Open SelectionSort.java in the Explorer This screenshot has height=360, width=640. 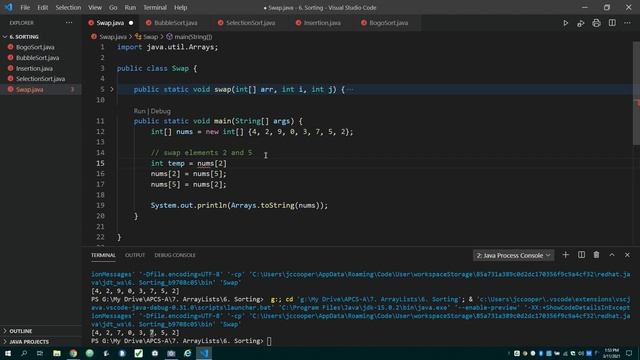[x=41, y=79]
